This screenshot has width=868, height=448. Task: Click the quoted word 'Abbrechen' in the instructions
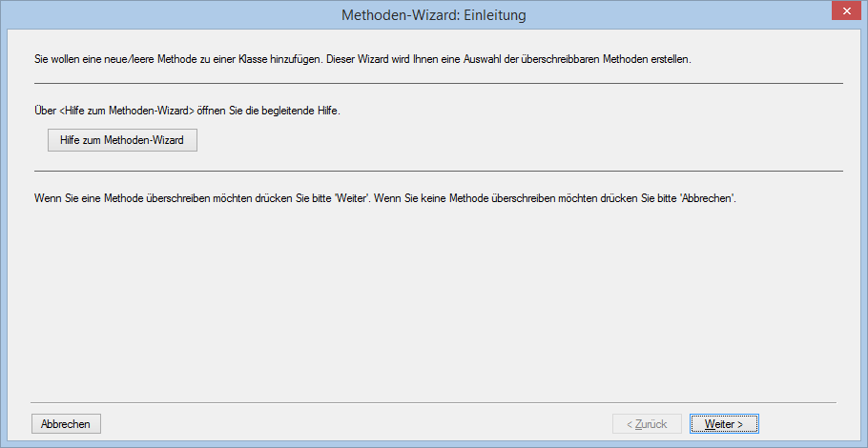click(706, 198)
